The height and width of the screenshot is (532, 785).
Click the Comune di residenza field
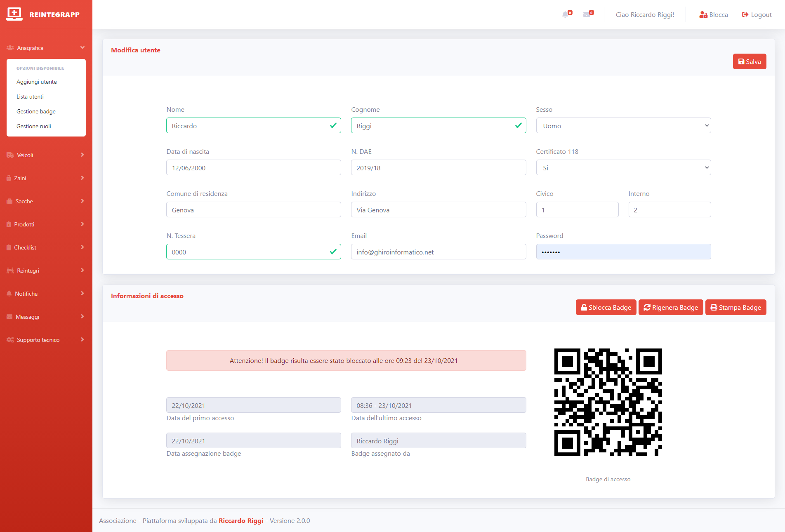tap(254, 210)
